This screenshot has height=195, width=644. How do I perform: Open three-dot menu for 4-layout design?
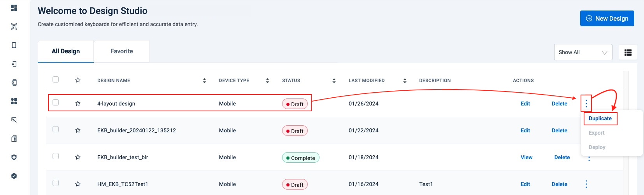point(586,104)
